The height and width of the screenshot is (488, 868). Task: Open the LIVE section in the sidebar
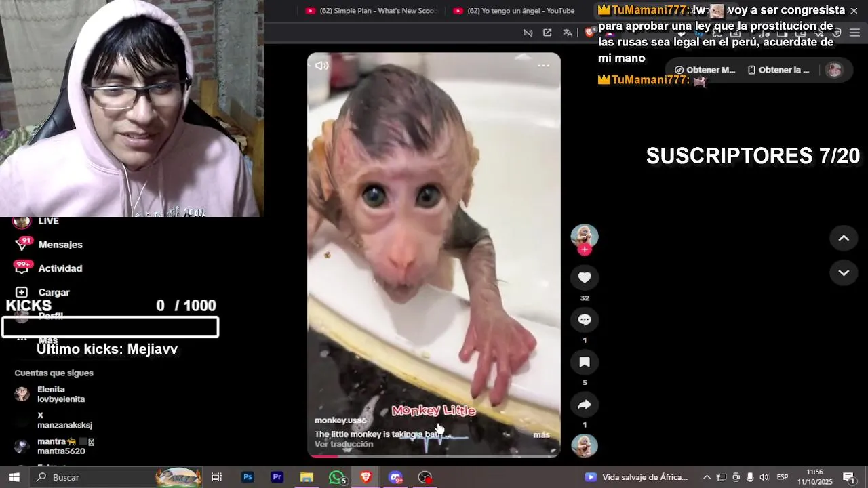coord(49,221)
